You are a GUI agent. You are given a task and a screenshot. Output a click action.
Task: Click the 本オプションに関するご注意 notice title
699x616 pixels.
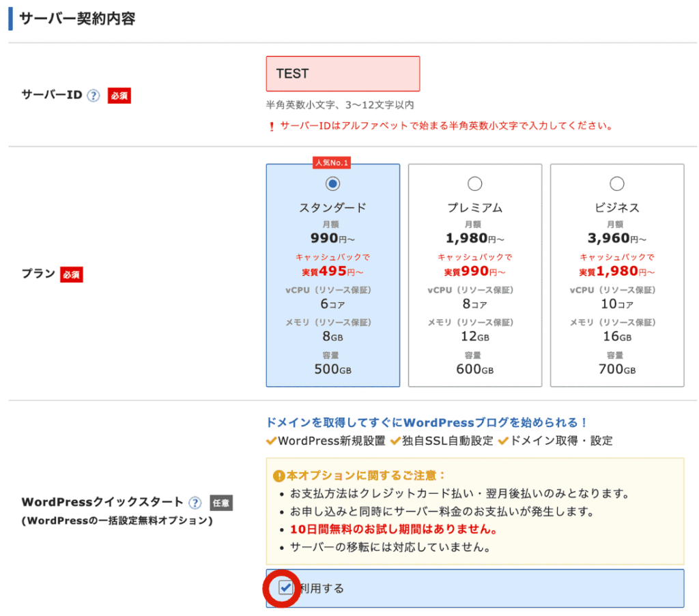[365, 475]
